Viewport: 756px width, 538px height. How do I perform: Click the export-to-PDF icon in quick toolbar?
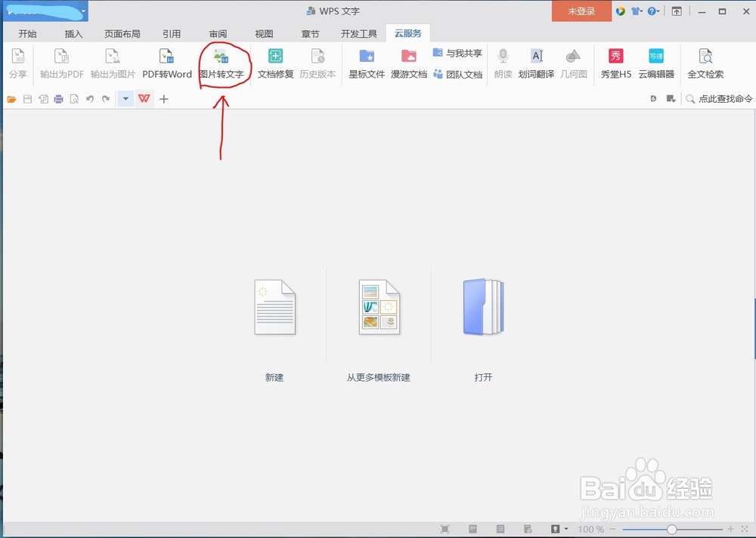click(x=43, y=99)
